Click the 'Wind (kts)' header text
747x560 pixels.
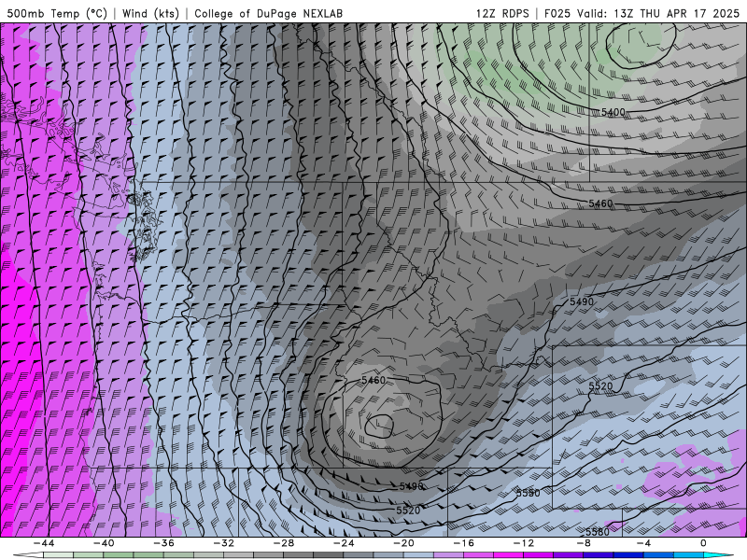coord(150,13)
